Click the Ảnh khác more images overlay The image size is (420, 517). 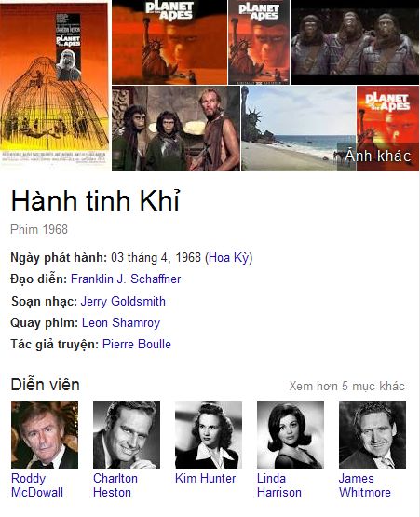pos(378,156)
